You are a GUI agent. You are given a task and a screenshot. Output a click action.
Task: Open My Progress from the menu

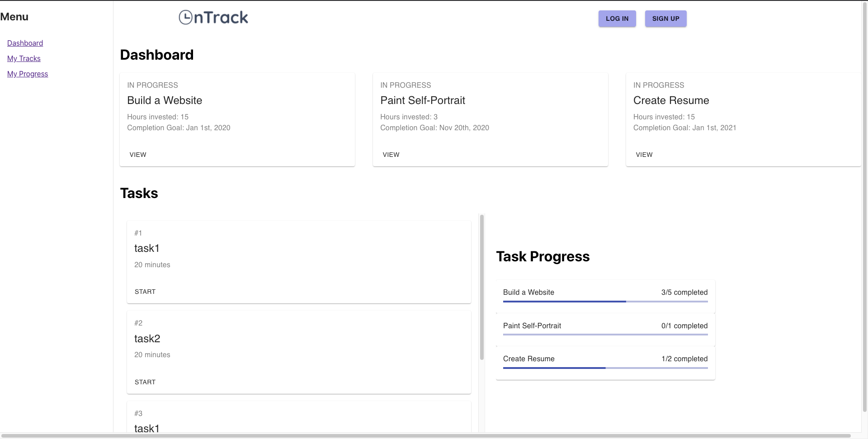tap(28, 74)
